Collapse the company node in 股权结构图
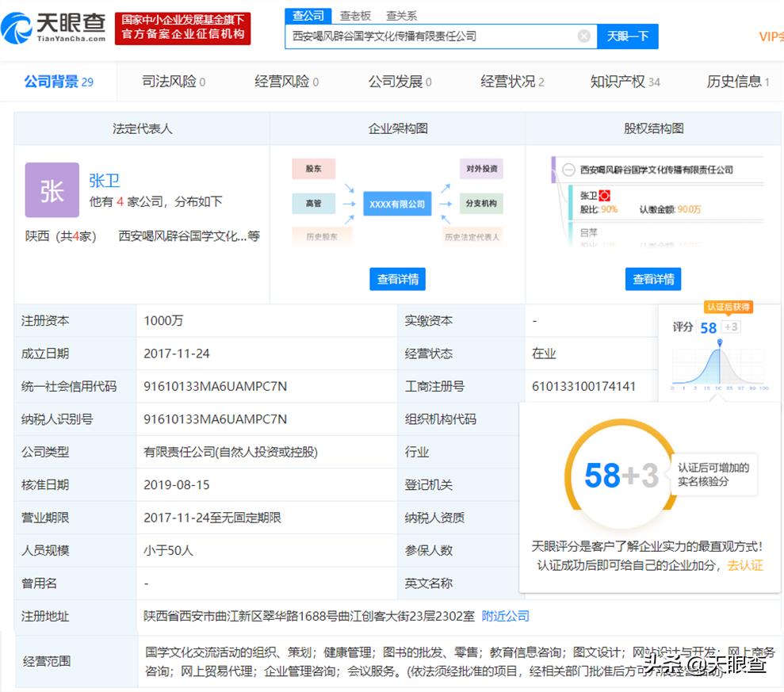Image resolution: width=784 pixels, height=692 pixels. pyautogui.click(x=568, y=170)
